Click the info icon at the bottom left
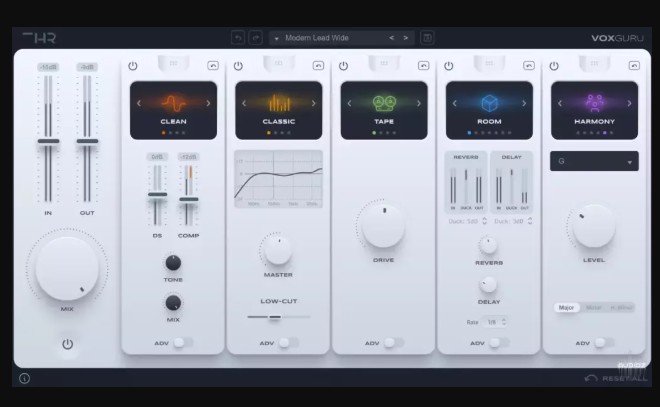 24,378
